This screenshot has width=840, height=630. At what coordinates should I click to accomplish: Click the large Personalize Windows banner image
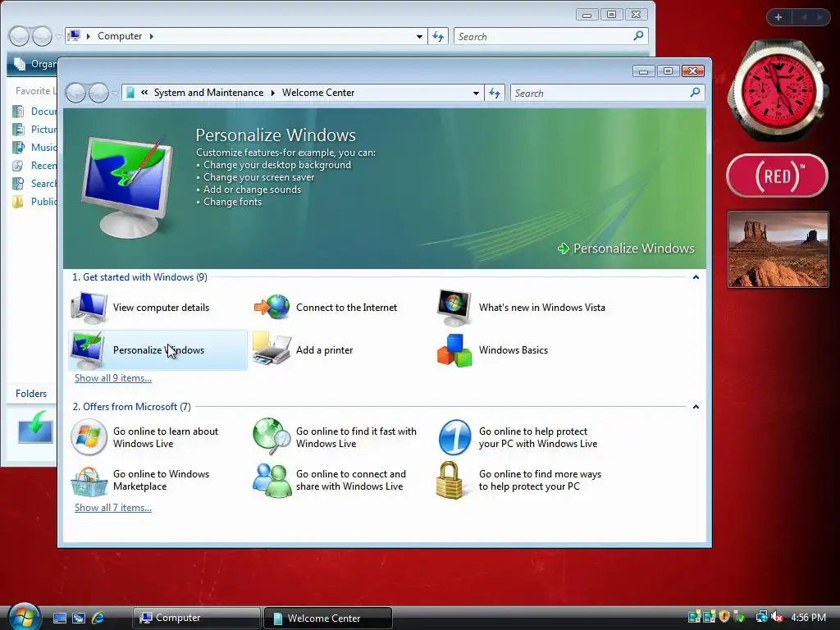[127, 186]
